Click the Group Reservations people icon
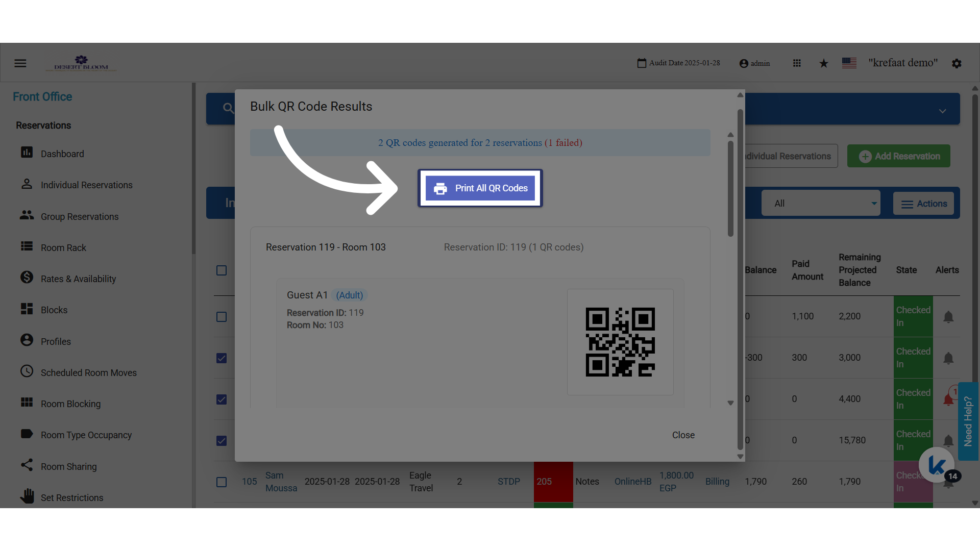980x551 pixels. tap(27, 215)
